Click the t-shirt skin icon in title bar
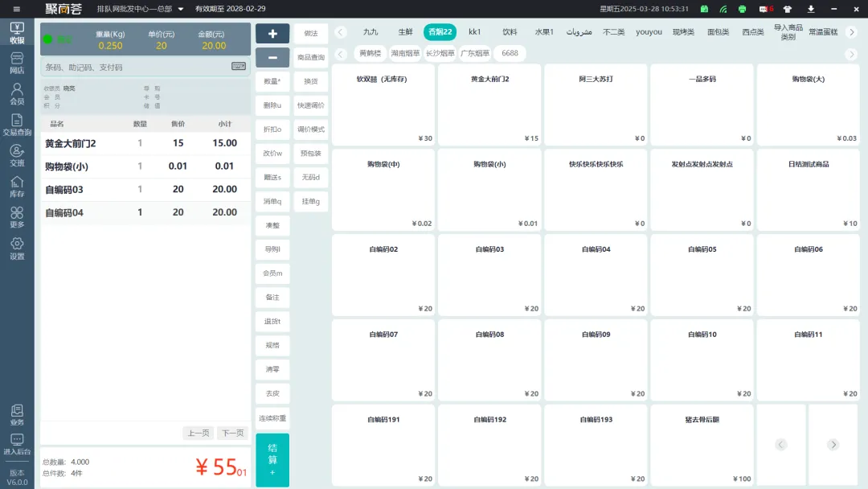Image resolution: width=868 pixels, height=489 pixels. [x=788, y=9]
